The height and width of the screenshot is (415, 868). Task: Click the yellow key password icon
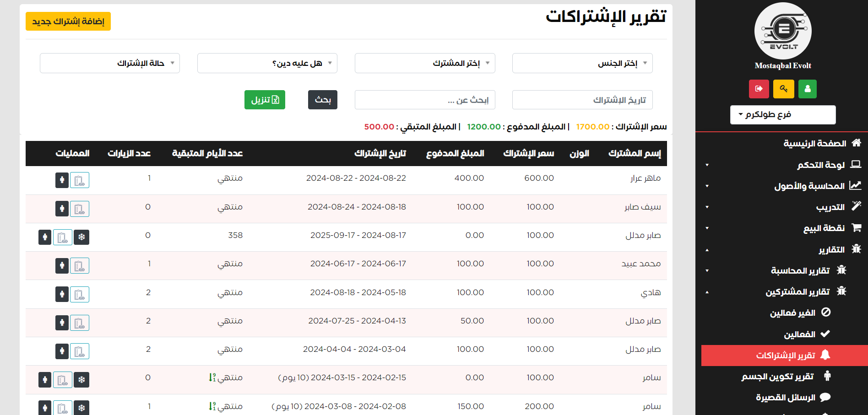click(783, 89)
